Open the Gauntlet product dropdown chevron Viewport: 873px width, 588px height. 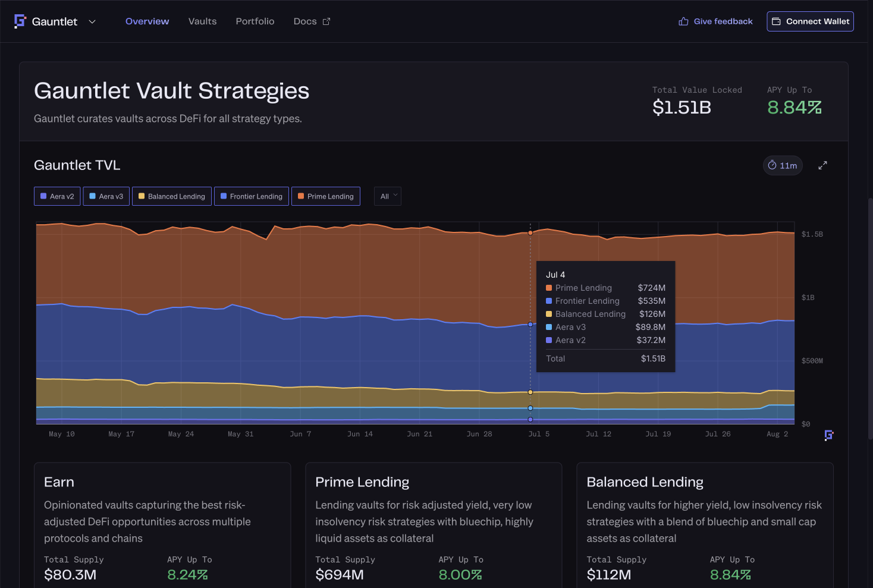(x=92, y=21)
